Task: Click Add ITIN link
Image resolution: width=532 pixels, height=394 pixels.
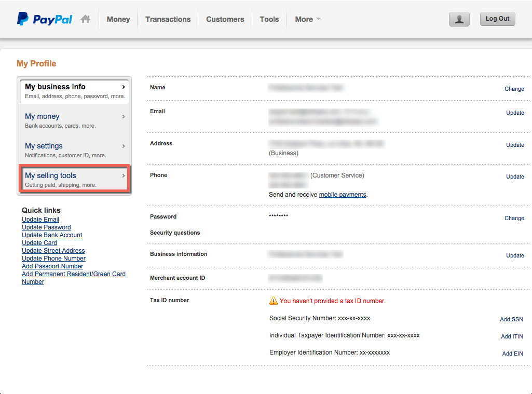Action: coord(512,336)
